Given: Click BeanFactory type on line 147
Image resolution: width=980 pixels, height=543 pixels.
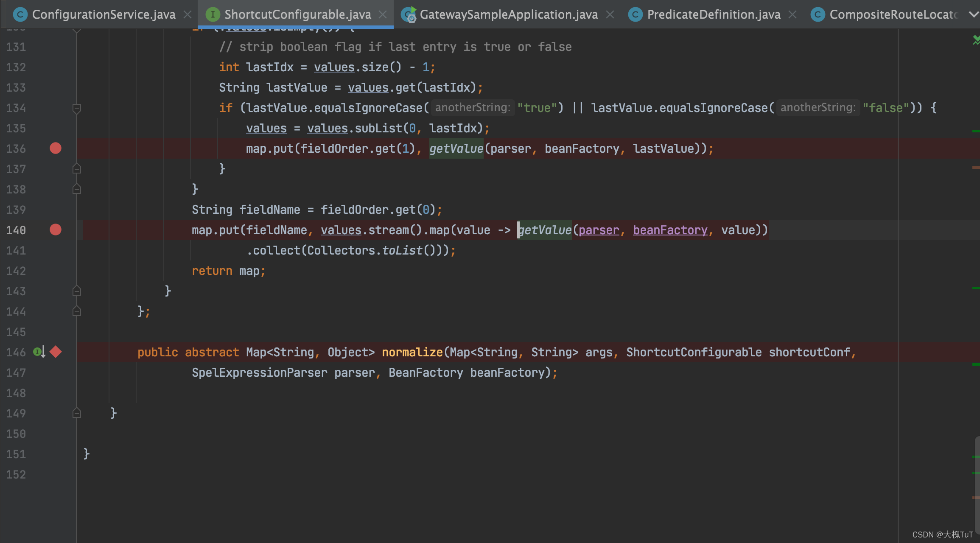Looking at the screenshot, I should [x=426, y=372].
